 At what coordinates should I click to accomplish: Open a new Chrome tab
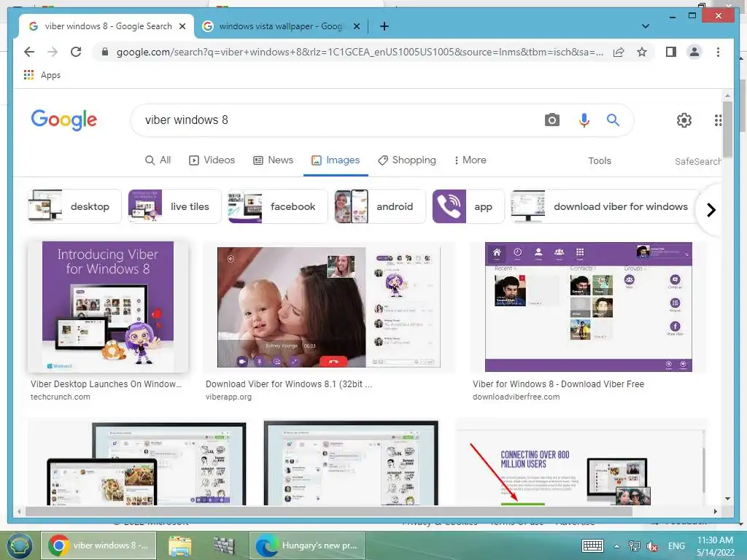[x=384, y=26]
